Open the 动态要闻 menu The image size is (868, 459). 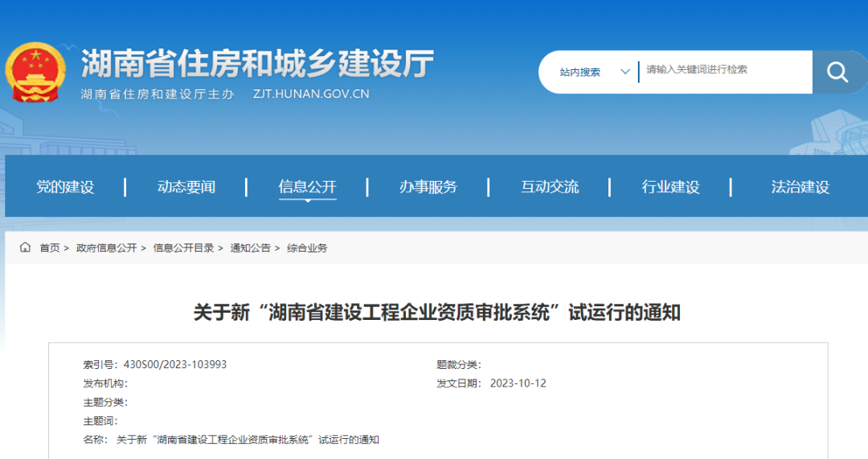[186, 187]
